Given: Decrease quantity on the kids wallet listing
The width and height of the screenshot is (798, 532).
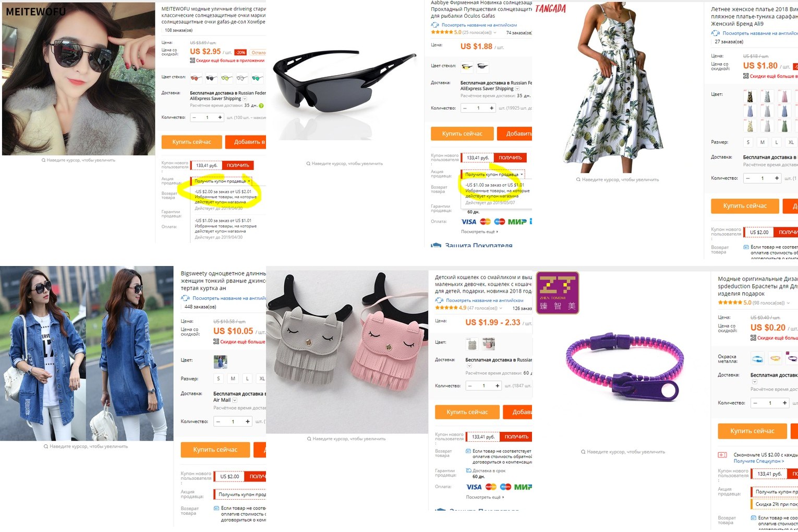Looking at the screenshot, I should click(470, 386).
